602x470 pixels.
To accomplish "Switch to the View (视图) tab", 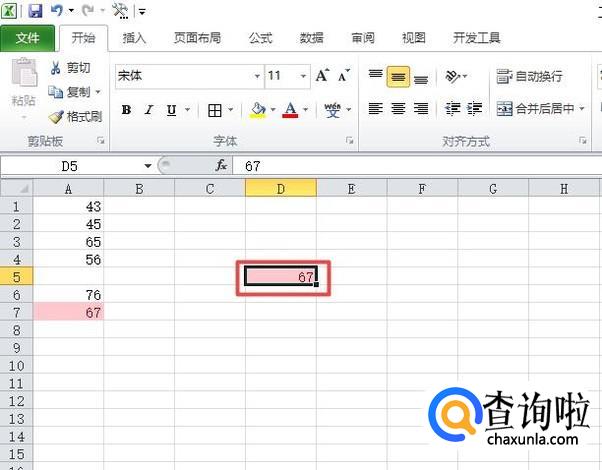I will coord(413,38).
